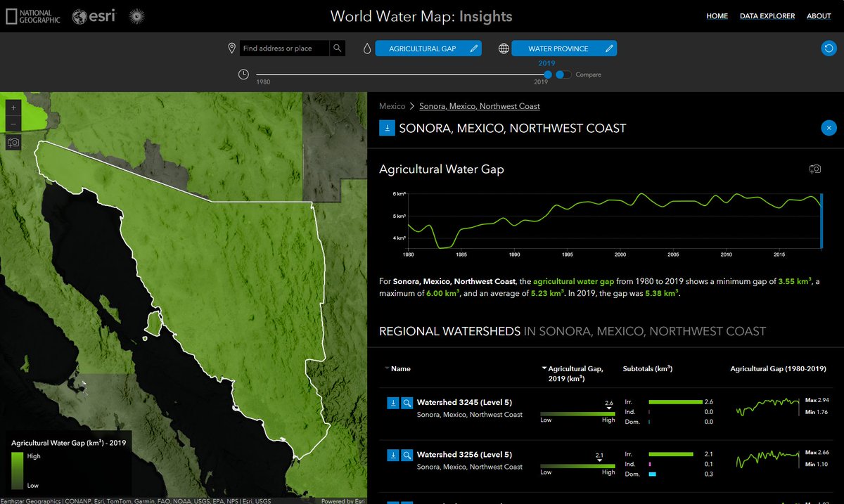Sort by Agricultural Gap 2019 column

573,373
